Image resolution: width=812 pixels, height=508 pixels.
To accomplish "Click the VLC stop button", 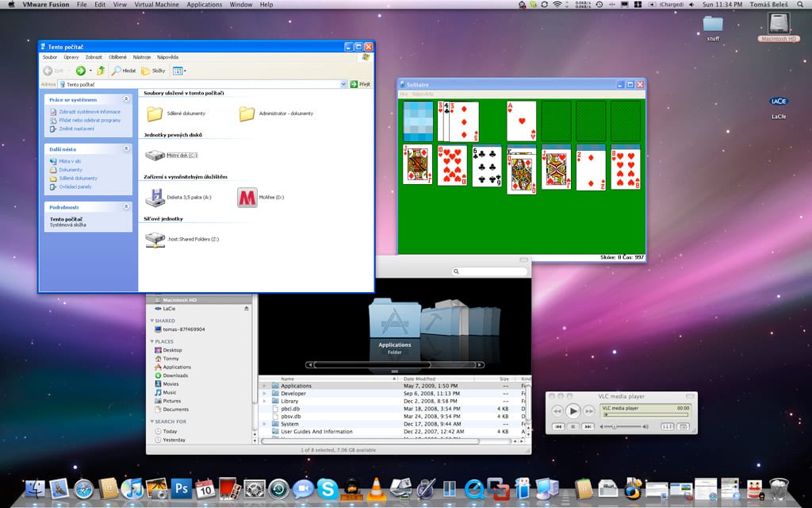I will (x=573, y=426).
